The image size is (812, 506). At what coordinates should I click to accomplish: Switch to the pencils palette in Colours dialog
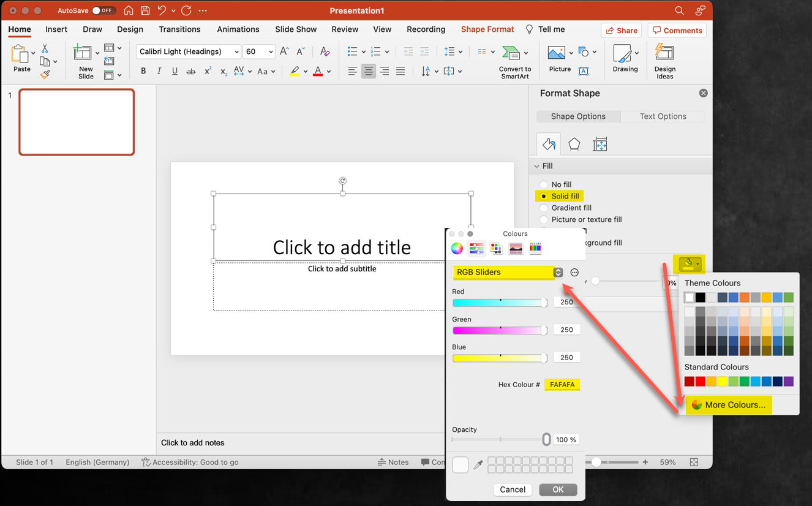(x=535, y=248)
